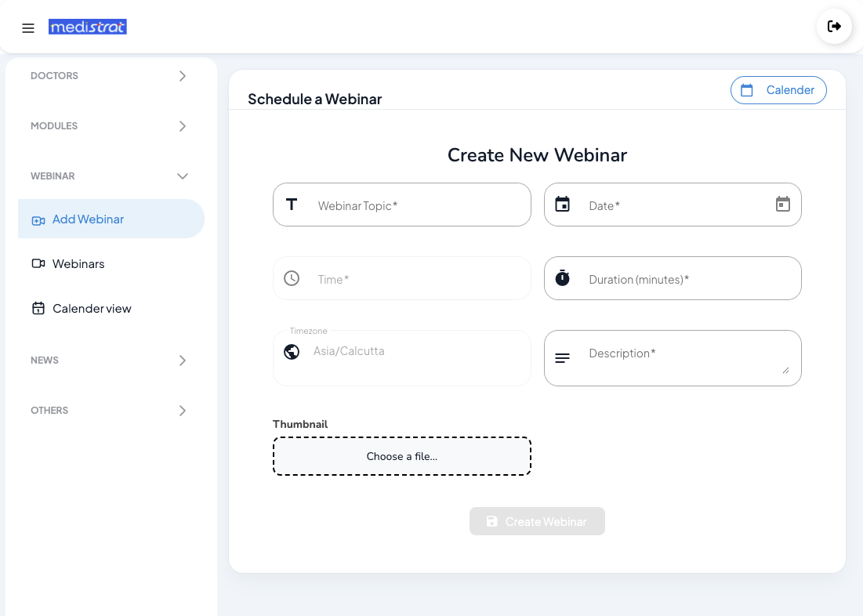Expand the Doctors sidebar section
This screenshot has width=863, height=616.
coord(182,76)
